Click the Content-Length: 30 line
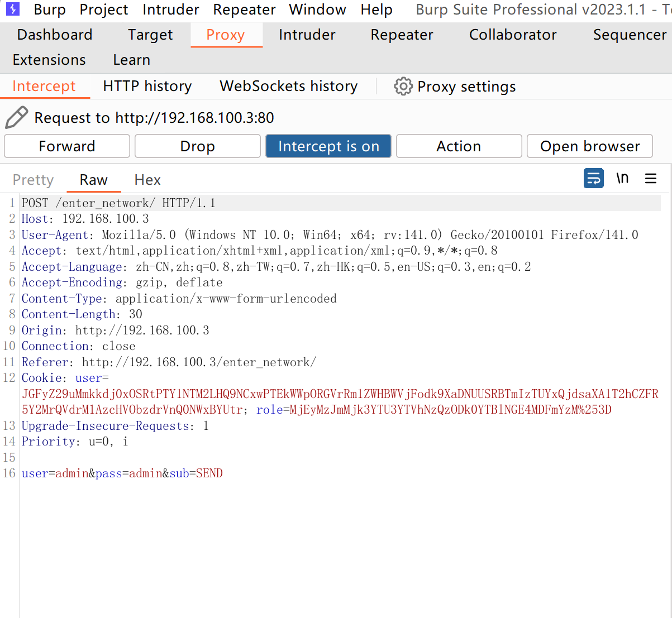This screenshot has width=672, height=618. pos(82,314)
